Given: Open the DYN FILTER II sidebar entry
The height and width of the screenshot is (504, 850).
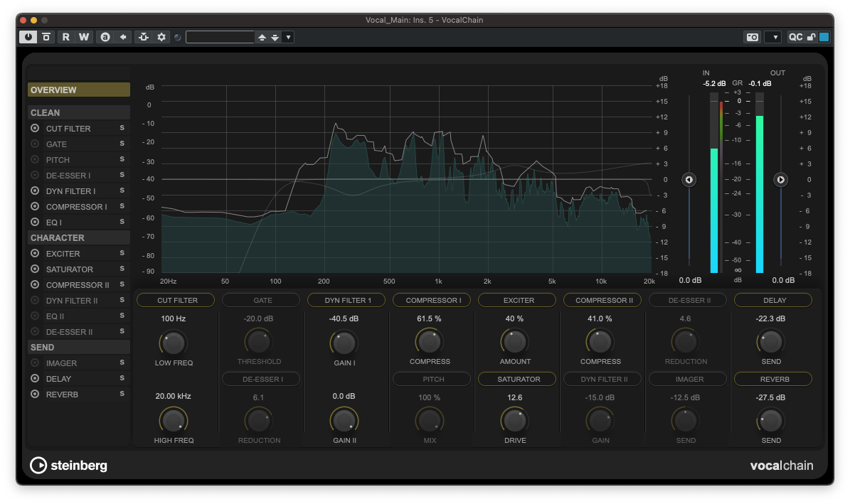Looking at the screenshot, I should [x=72, y=301].
